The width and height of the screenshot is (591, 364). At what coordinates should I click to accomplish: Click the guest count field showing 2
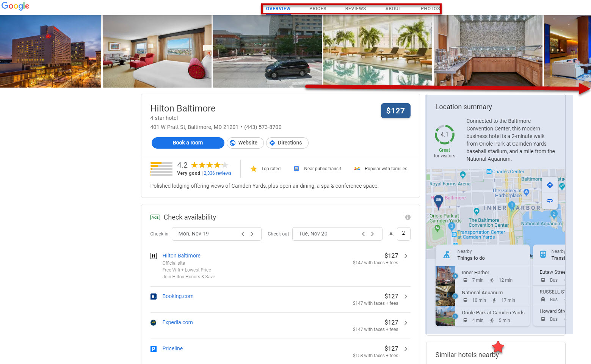click(x=403, y=234)
